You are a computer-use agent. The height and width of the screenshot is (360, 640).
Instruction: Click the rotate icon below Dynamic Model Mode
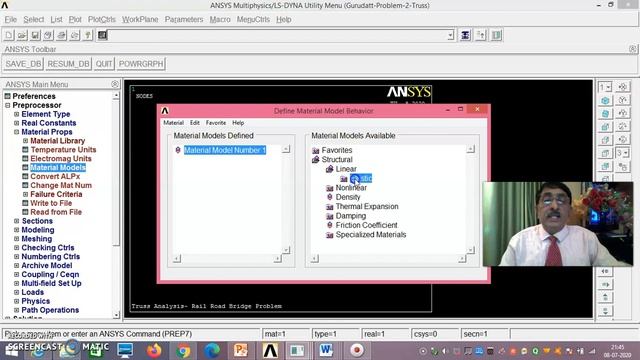point(622,100)
